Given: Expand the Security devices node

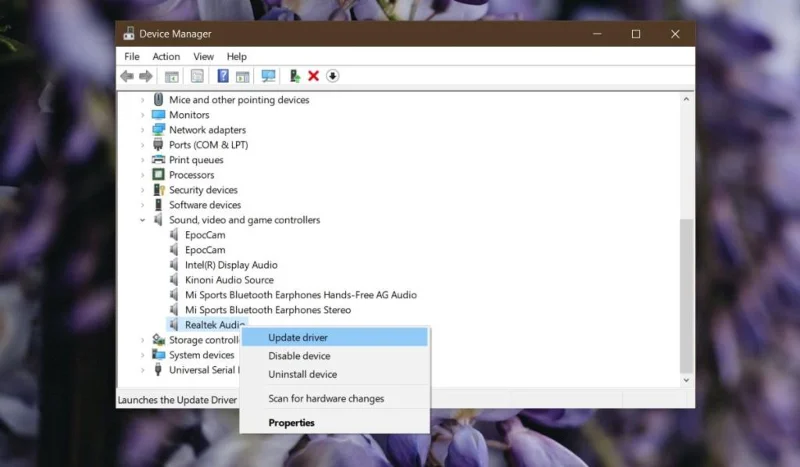Looking at the screenshot, I should (142, 190).
